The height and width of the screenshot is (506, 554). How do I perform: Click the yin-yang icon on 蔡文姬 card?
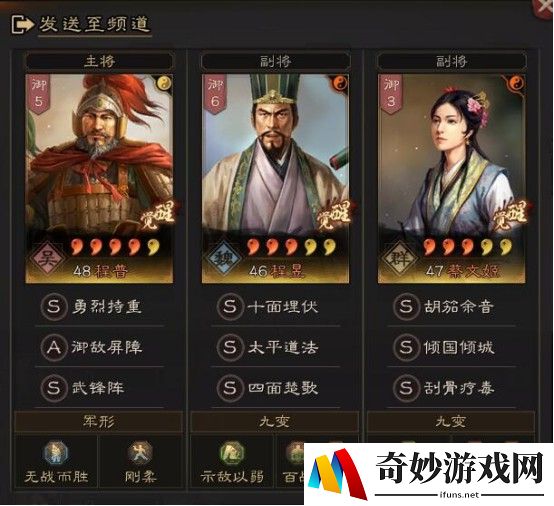tap(517, 83)
